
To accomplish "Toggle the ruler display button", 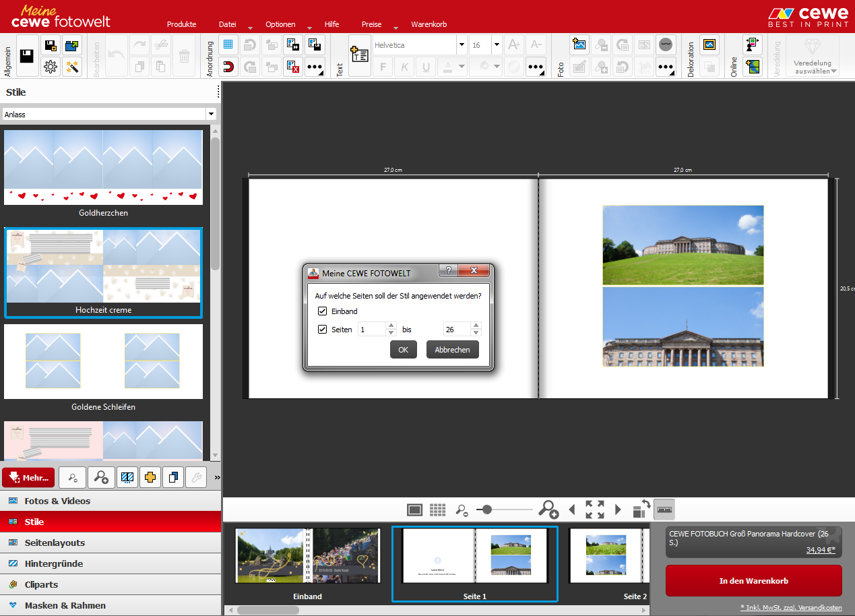I will tap(664, 510).
